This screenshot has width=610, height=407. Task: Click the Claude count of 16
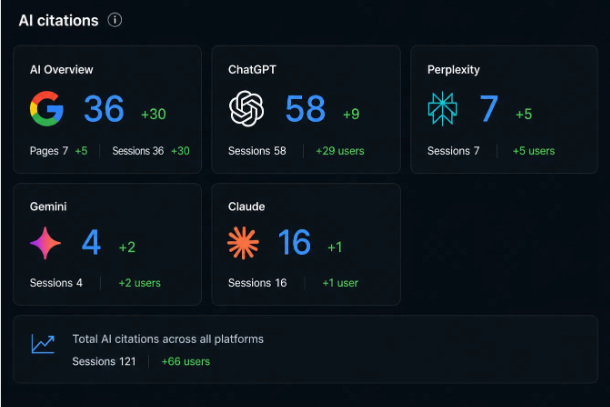point(294,242)
